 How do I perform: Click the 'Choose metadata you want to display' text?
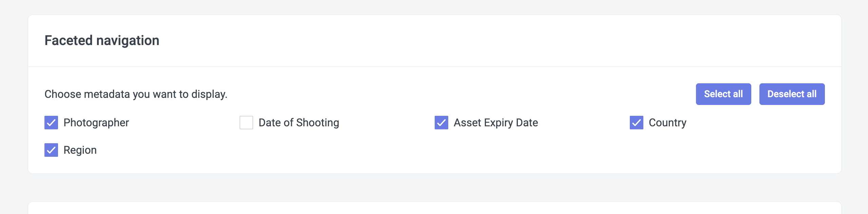pos(136,94)
